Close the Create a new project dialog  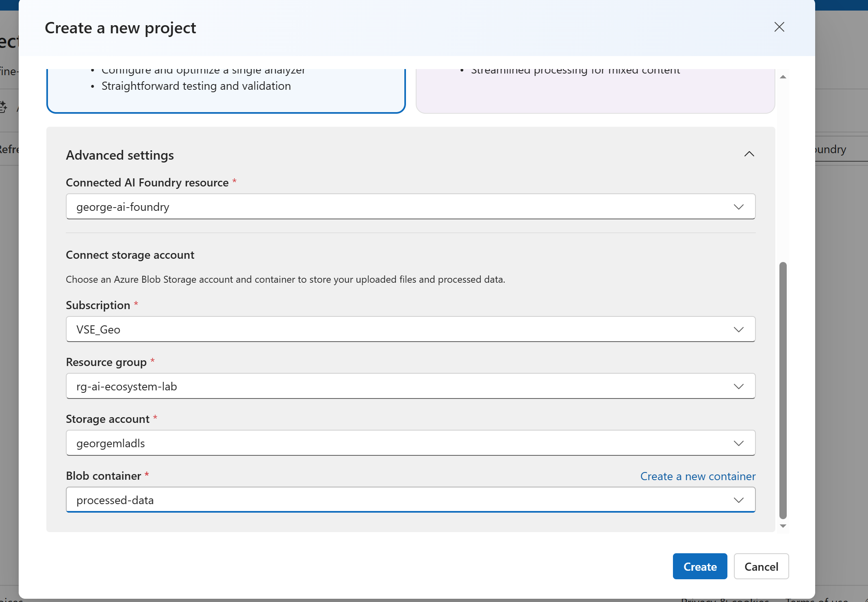click(779, 27)
